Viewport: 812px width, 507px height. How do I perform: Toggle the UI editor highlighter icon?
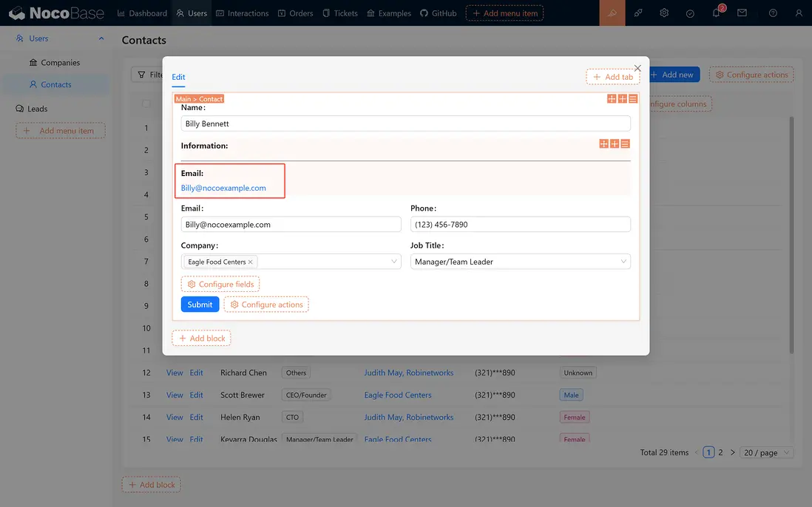pos(612,13)
